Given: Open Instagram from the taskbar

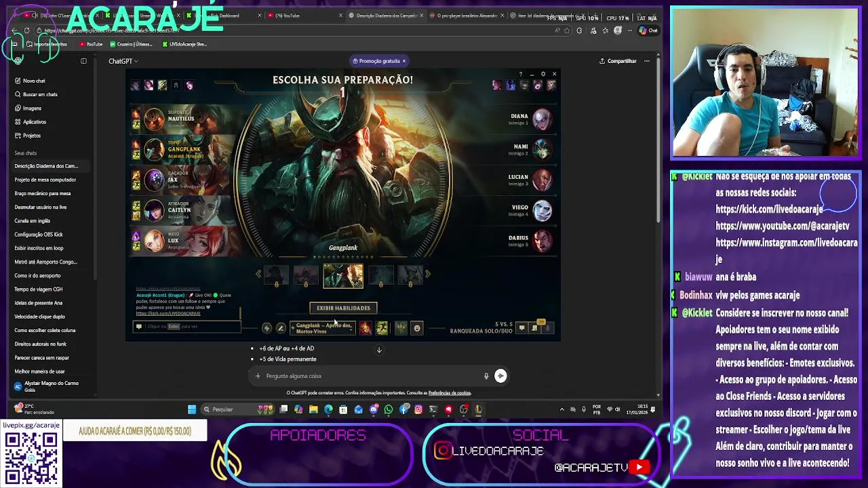Looking at the screenshot, I should (x=418, y=409).
